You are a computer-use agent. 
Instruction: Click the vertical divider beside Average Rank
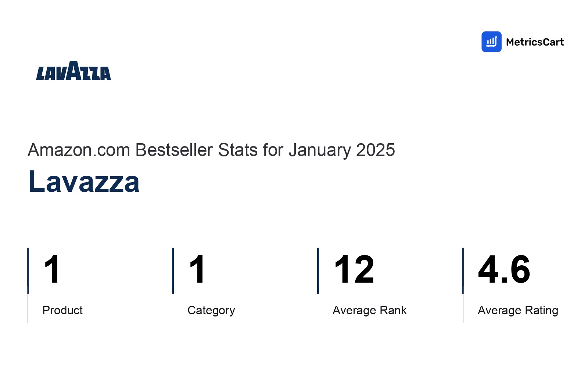[x=318, y=285]
